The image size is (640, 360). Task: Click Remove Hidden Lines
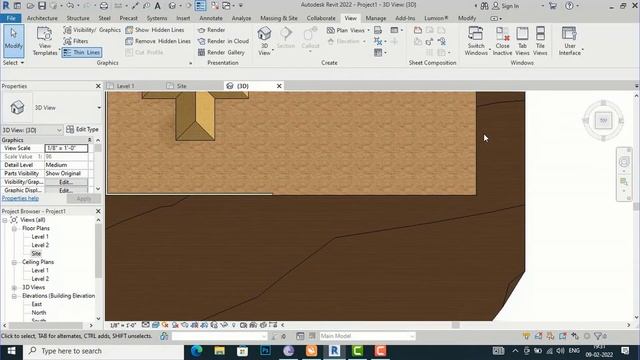[158, 41]
